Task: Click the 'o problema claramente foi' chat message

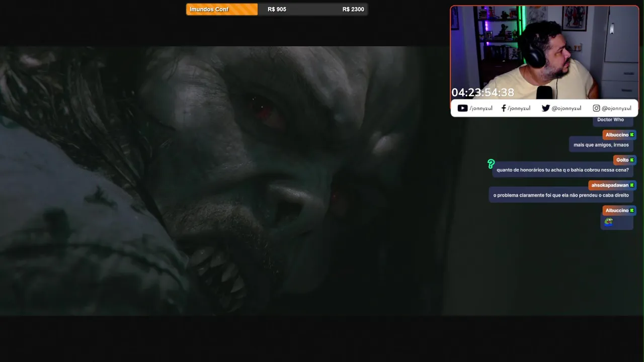Action: [x=561, y=195]
